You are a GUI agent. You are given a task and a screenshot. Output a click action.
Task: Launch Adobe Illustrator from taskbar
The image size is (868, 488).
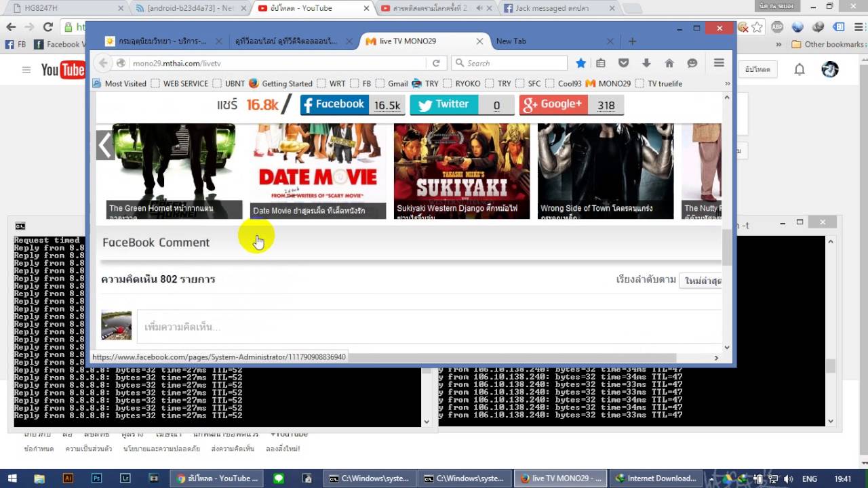coord(68,479)
